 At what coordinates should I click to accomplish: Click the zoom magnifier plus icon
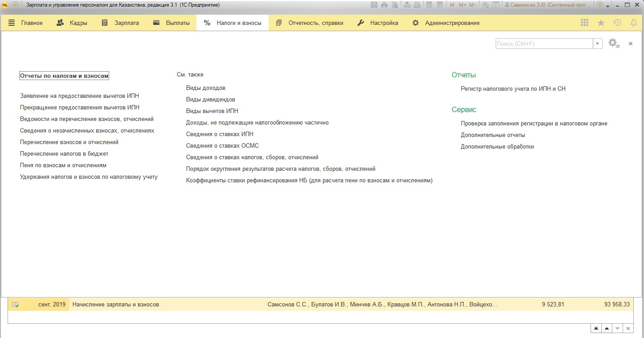(x=485, y=5)
